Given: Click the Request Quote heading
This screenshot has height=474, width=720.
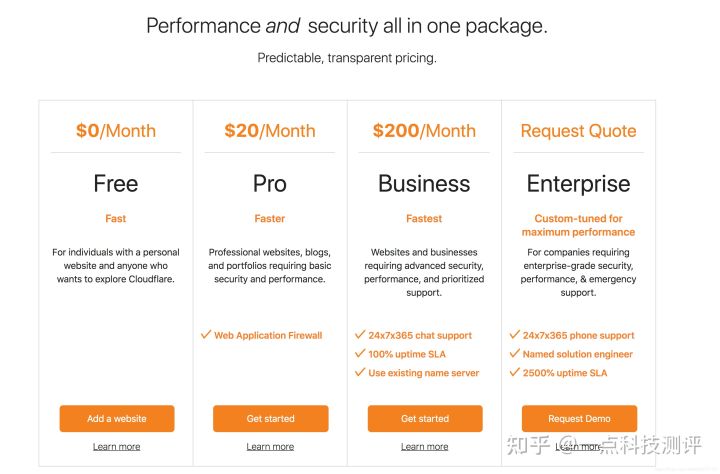Looking at the screenshot, I should 578,131.
